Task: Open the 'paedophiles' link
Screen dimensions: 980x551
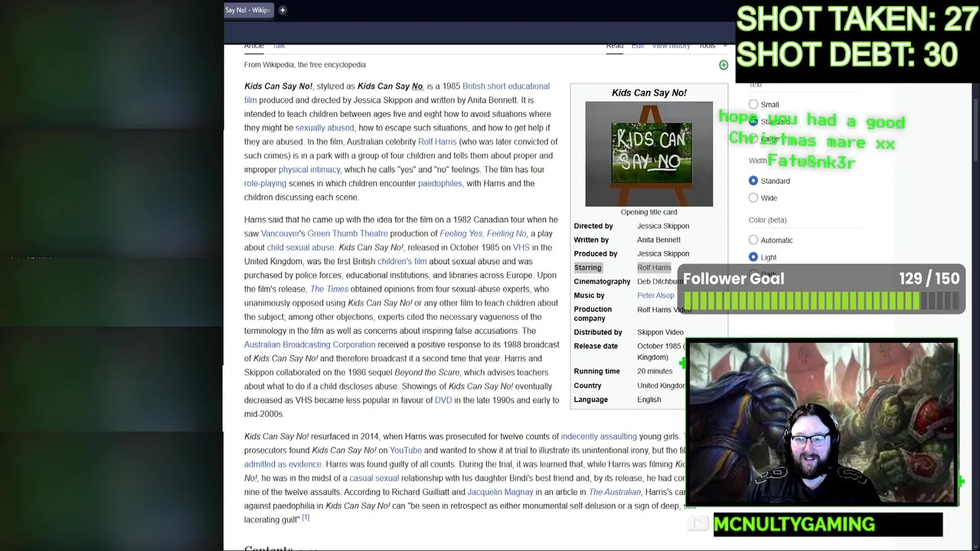Action: click(x=440, y=184)
